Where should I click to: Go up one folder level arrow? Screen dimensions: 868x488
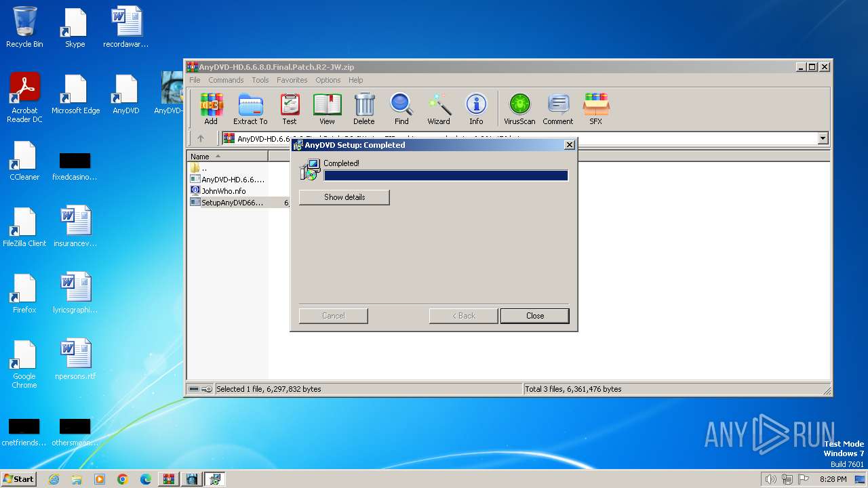pos(201,138)
